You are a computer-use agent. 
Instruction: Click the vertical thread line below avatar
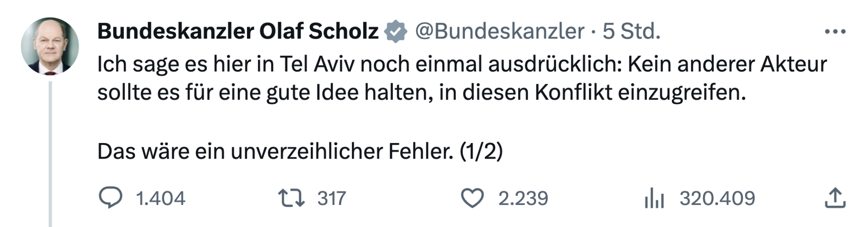tap(50, 152)
